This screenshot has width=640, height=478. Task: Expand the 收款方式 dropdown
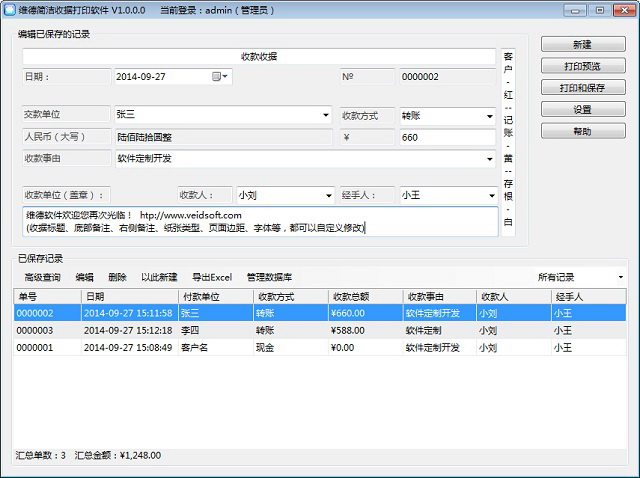click(490, 115)
